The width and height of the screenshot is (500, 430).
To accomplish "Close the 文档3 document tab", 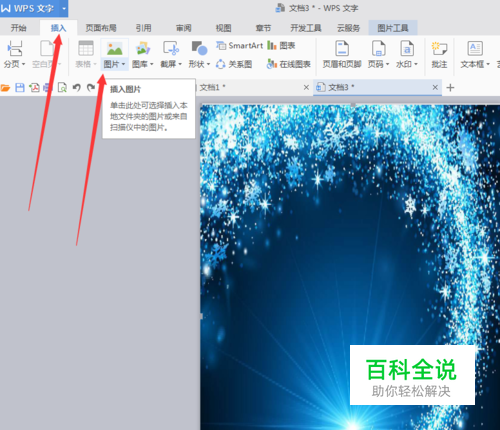I will point(435,88).
